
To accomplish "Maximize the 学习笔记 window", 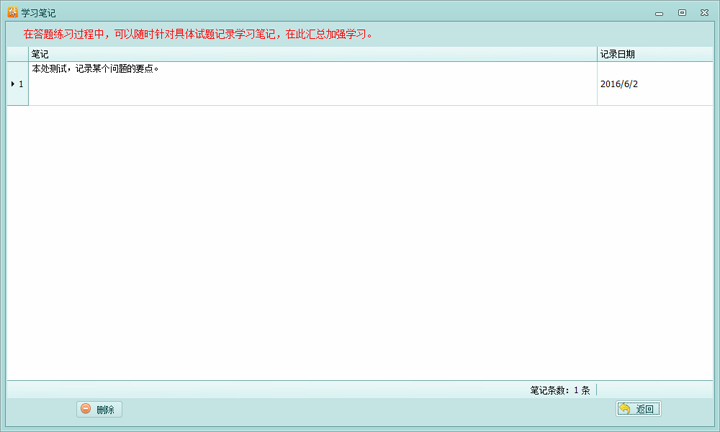I will point(682,12).
